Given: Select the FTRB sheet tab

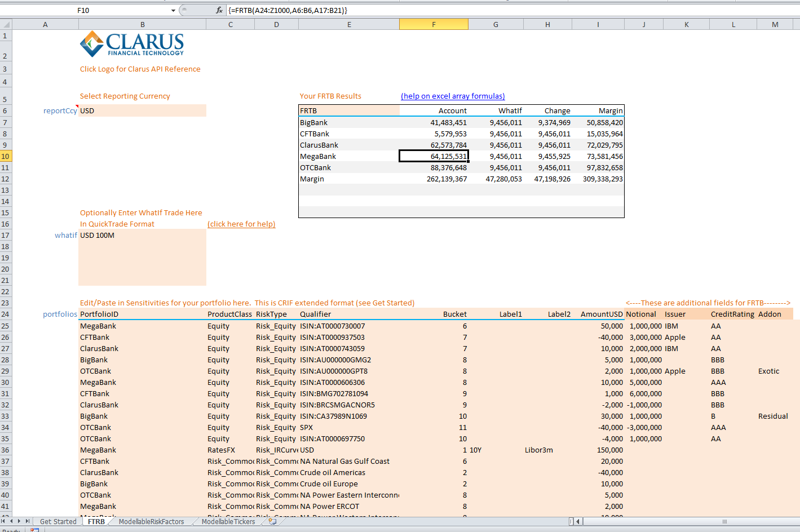Looking at the screenshot, I should [x=96, y=521].
